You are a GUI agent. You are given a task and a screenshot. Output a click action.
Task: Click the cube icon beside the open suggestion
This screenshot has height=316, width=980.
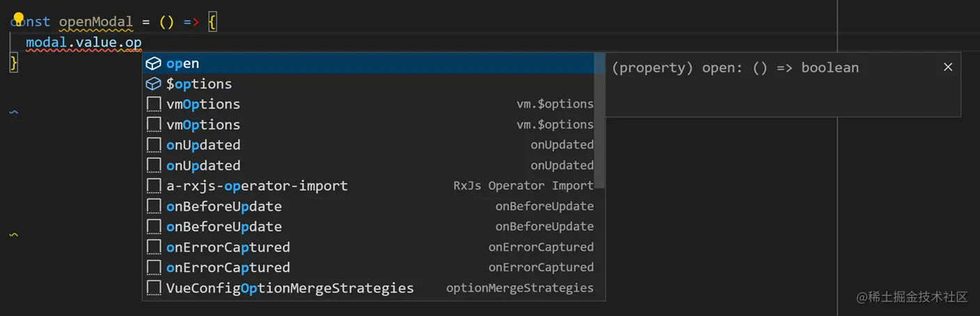click(x=153, y=63)
